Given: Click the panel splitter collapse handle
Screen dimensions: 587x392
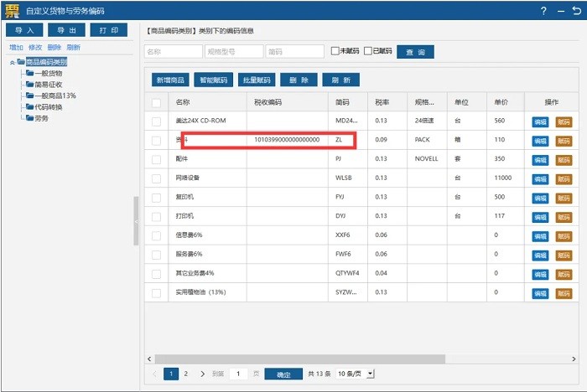Looking at the screenshot, I should pos(136,221).
